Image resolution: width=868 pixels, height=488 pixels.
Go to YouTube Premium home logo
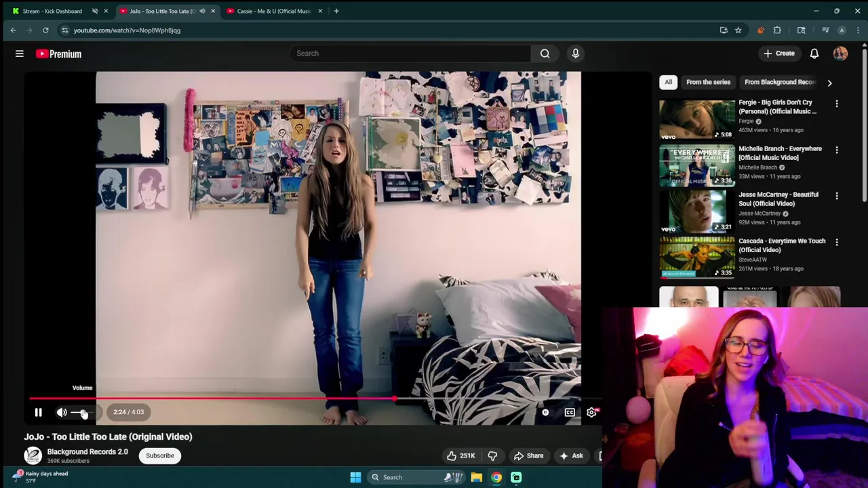(58, 54)
